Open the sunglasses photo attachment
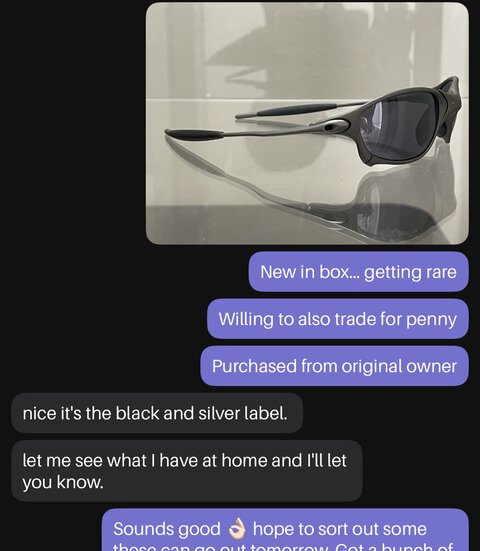 coord(307,123)
